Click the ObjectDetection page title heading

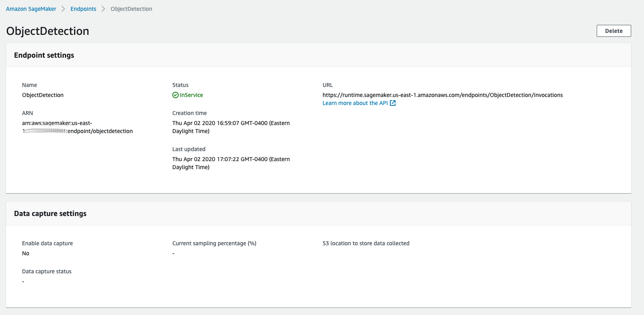(48, 31)
